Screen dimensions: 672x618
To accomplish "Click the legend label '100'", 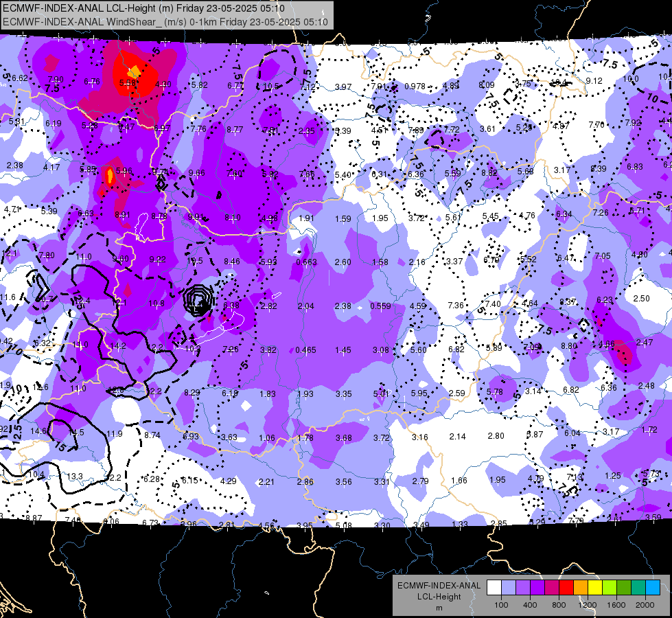I will pyautogui.click(x=501, y=605).
